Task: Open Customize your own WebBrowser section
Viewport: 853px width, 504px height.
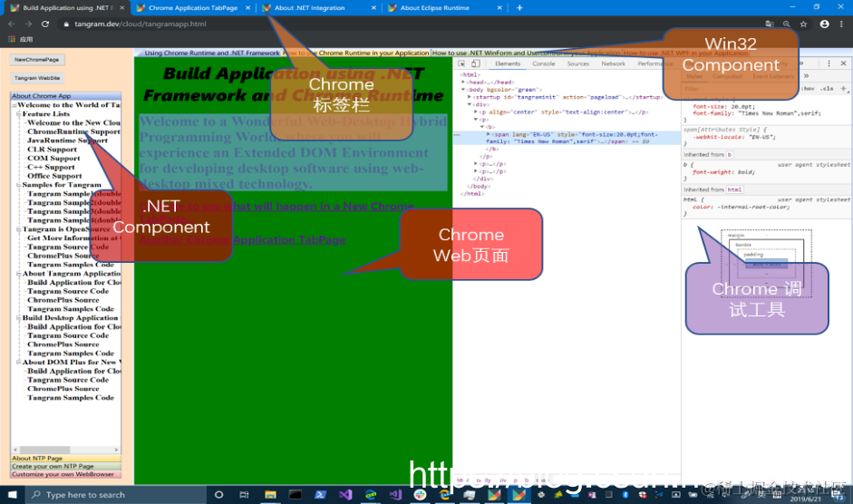Action: pyautogui.click(x=66, y=474)
